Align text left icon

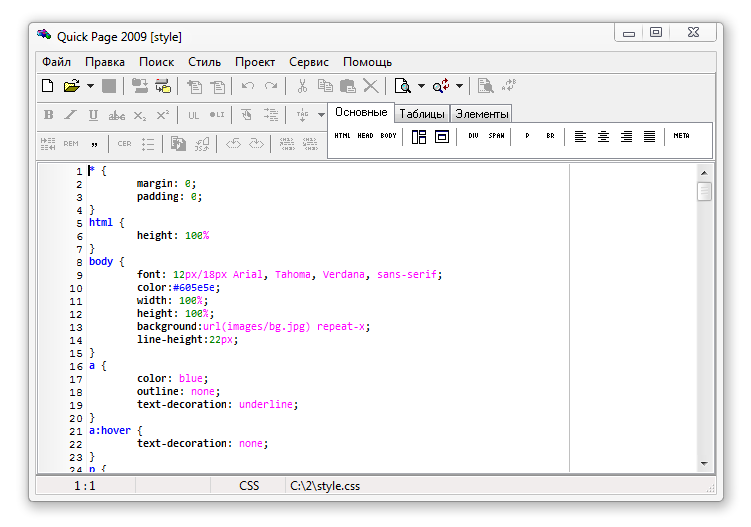580,137
